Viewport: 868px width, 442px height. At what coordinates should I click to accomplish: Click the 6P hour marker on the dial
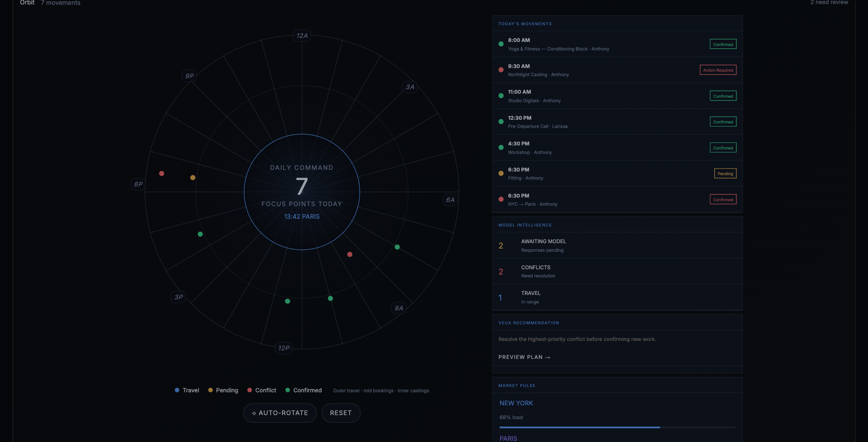pos(138,184)
